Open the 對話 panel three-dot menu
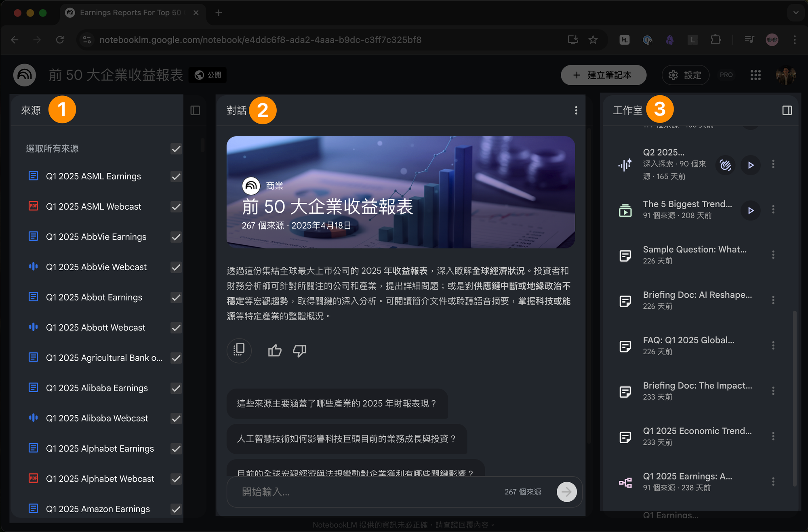808x532 pixels. click(576, 110)
